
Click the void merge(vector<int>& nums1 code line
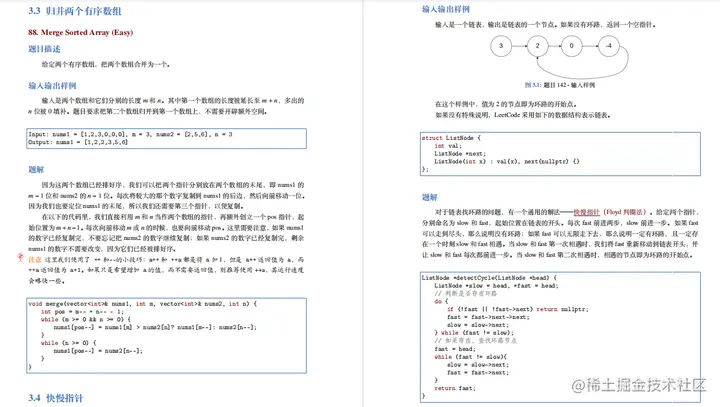(x=143, y=304)
